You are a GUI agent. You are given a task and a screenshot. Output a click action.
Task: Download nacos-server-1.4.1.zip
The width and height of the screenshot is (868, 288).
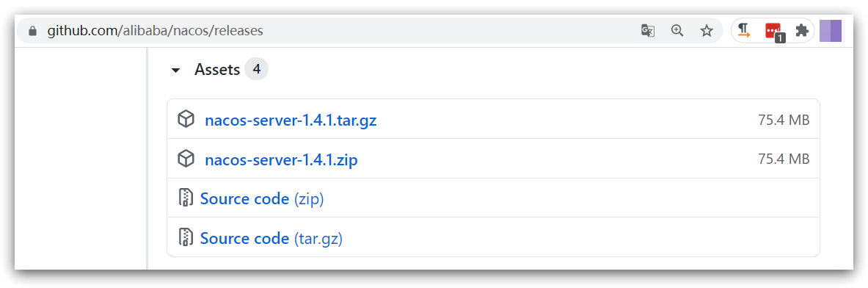(x=281, y=160)
